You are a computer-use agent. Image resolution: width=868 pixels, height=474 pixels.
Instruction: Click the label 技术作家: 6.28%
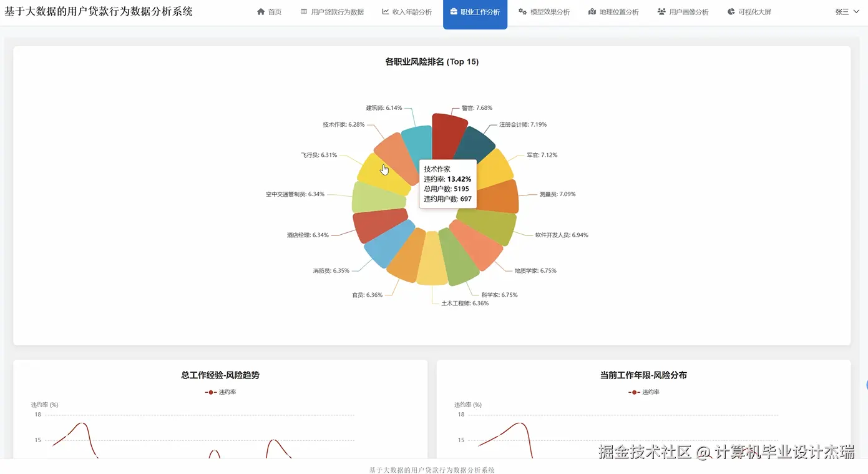coord(344,125)
